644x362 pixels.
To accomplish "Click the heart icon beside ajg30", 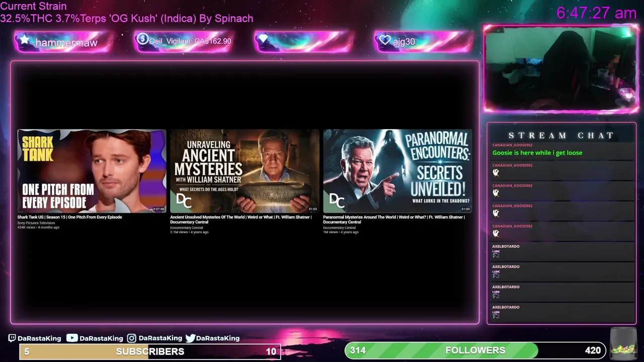I will point(385,40).
